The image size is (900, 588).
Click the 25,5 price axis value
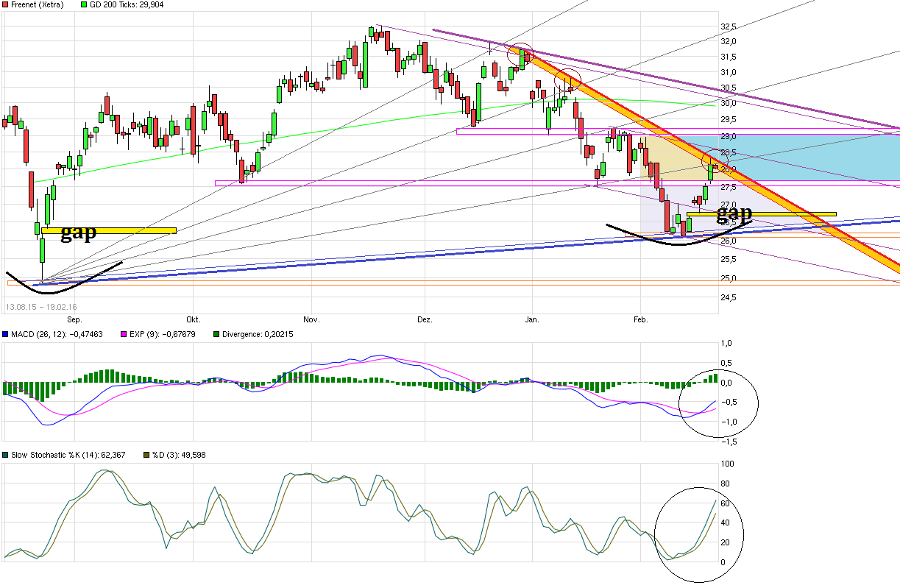[729, 259]
